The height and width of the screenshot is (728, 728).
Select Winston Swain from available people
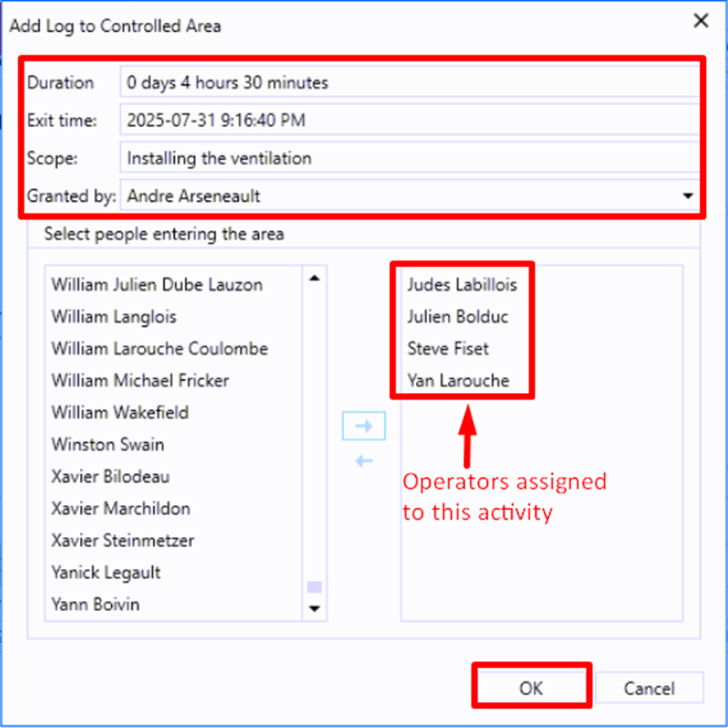coord(108,444)
